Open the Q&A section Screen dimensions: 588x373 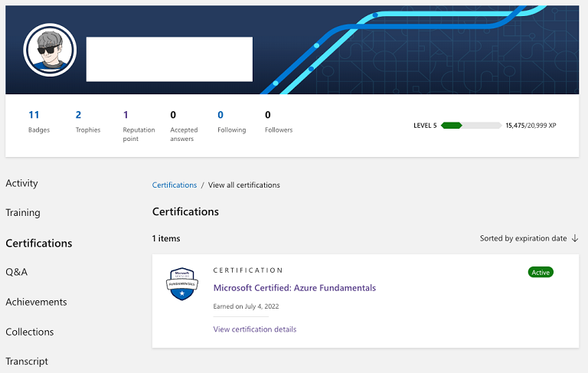tap(16, 272)
